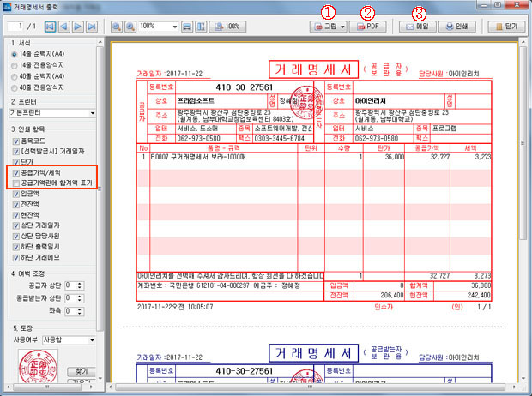Jump to the last page

click(x=91, y=27)
